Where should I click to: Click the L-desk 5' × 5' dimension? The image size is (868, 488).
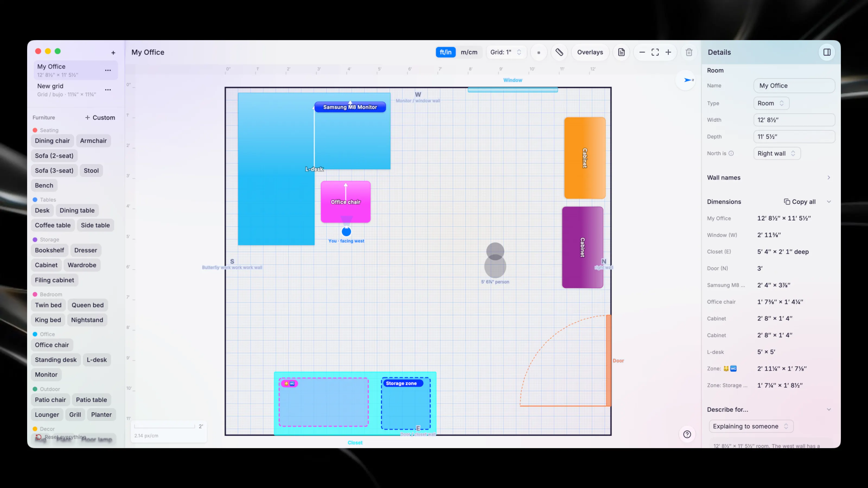pos(766,352)
